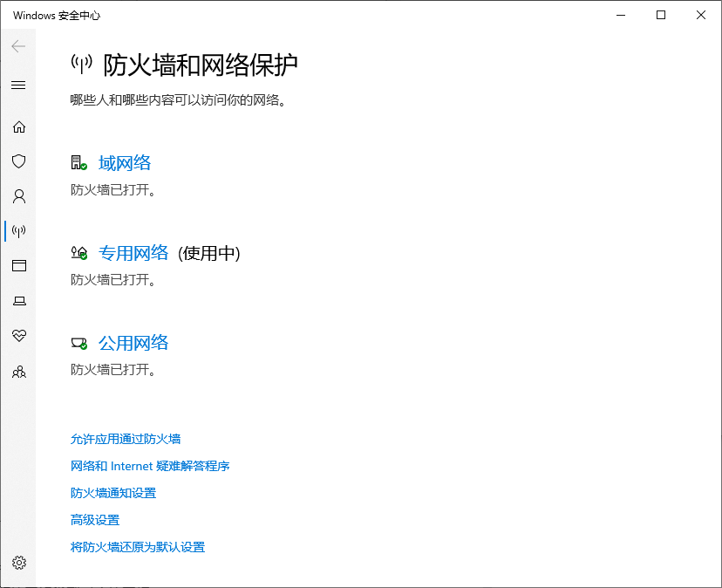Open the Home icon in sidebar

click(x=17, y=126)
